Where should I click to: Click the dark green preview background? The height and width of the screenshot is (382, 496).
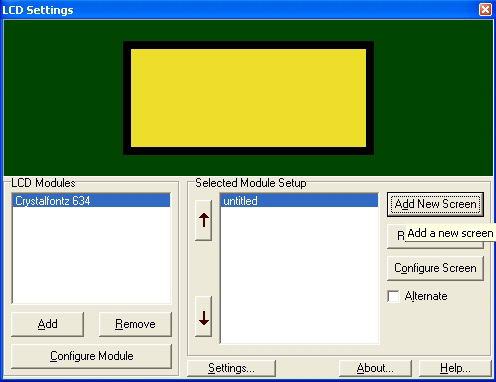63,98
